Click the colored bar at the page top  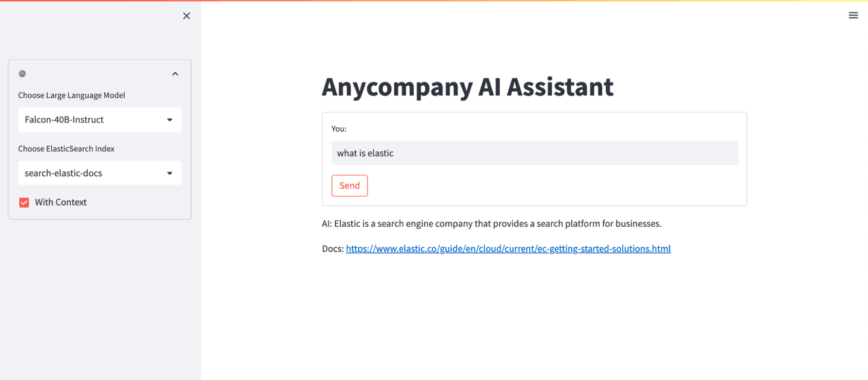434,1
